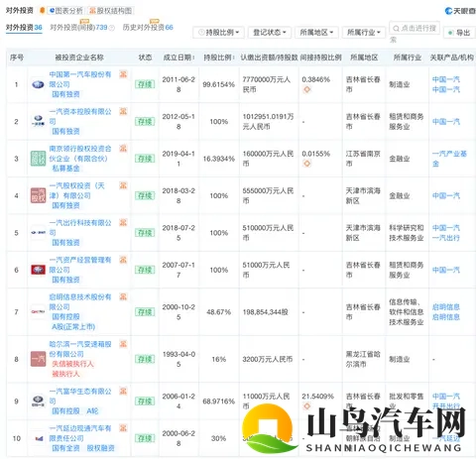Click the search input field
Viewport: 476px width, 459px height.
coord(415,29)
